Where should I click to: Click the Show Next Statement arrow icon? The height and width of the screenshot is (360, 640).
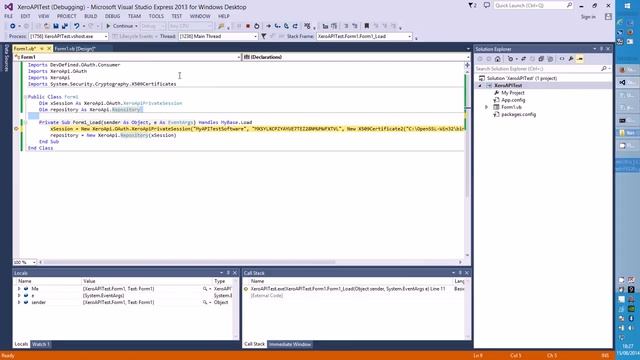point(269,26)
